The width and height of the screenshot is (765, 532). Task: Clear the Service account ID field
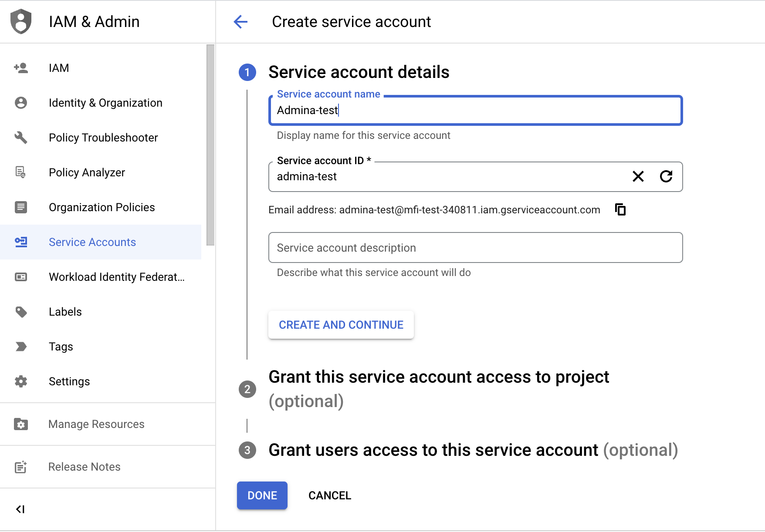point(638,176)
